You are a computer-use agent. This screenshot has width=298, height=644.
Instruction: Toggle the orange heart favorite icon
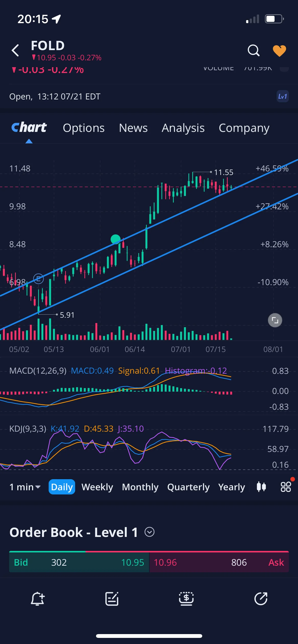279,51
